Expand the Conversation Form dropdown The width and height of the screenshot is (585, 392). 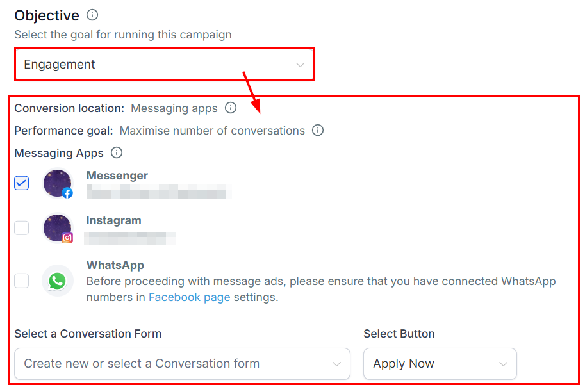click(x=182, y=364)
